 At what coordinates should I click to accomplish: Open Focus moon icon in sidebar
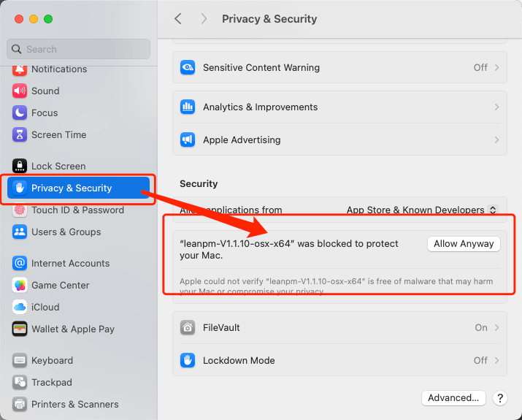(20, 113)
